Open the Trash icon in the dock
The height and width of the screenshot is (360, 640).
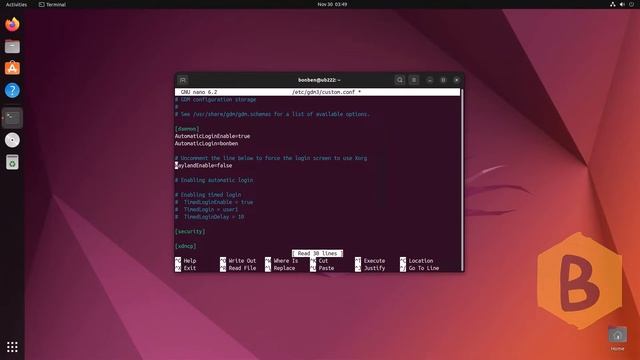point(12,162)
